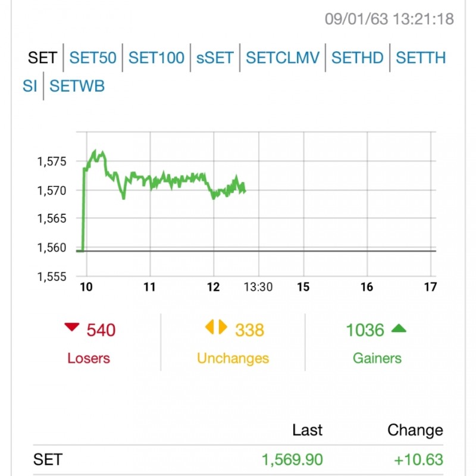Open the SET100 index tab

[x=156, y=58]
